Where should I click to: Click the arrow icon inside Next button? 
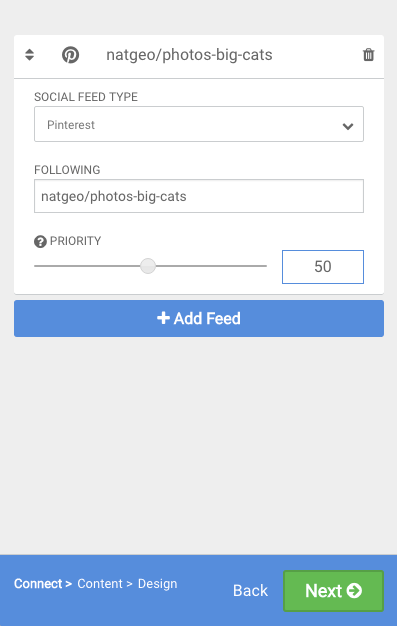(x=354, y=590)
